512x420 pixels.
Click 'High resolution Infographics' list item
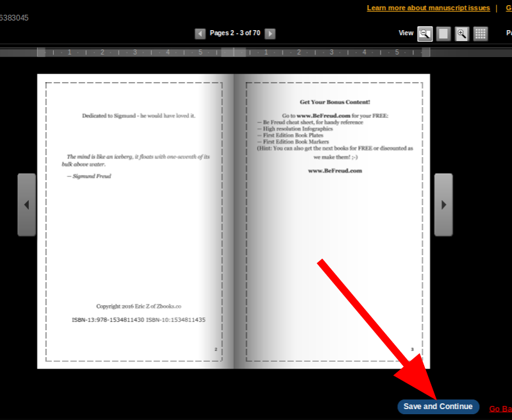pyautogui.click(x=295, y=129)
